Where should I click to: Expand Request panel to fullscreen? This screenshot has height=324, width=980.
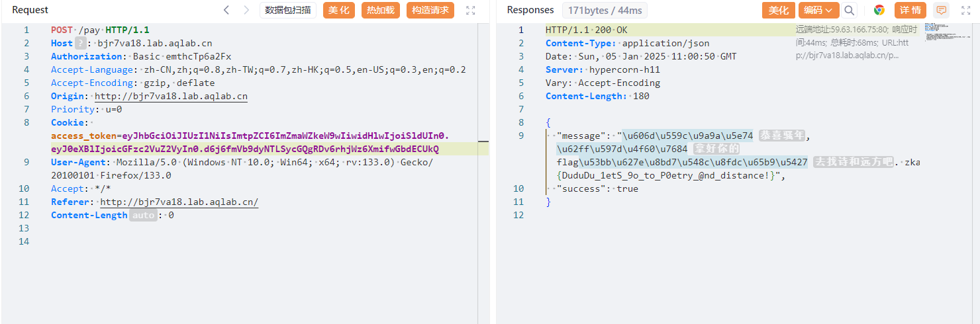click(x=471, y=10)
